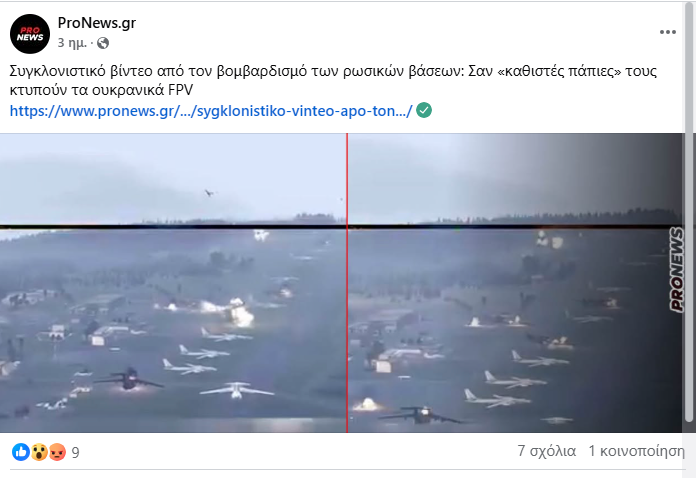Open the '7 σχόλια' comments list
Image resolution: width=696 pixels, height=478 pixels.
[x=546, y=451]
